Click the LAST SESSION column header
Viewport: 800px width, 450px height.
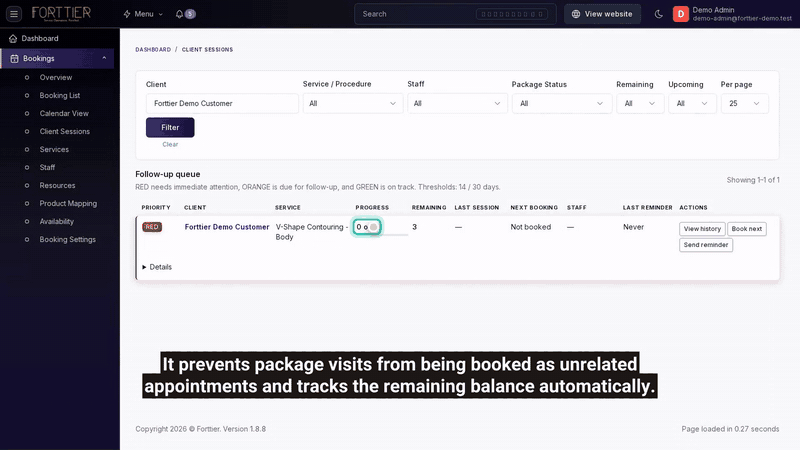click(x=477, y=208)
